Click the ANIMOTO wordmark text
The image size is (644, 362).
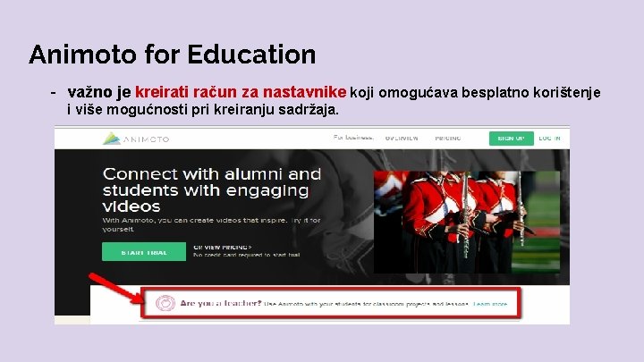click(x=146, y=139)
